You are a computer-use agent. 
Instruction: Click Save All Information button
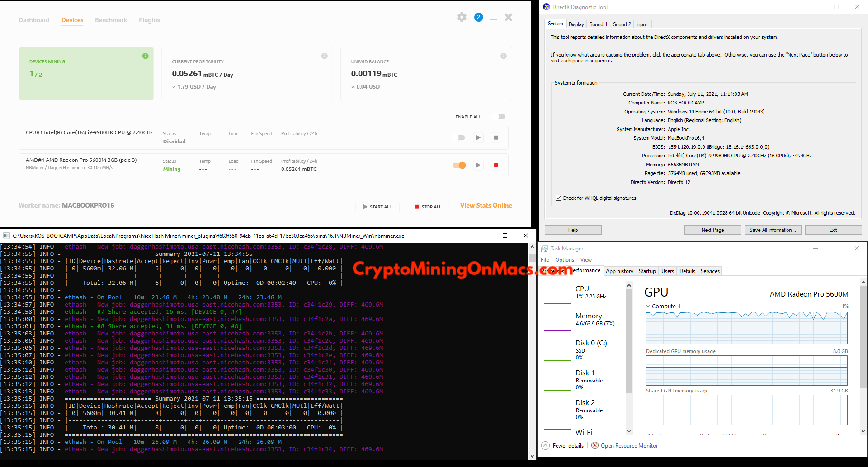click(773, 230)
